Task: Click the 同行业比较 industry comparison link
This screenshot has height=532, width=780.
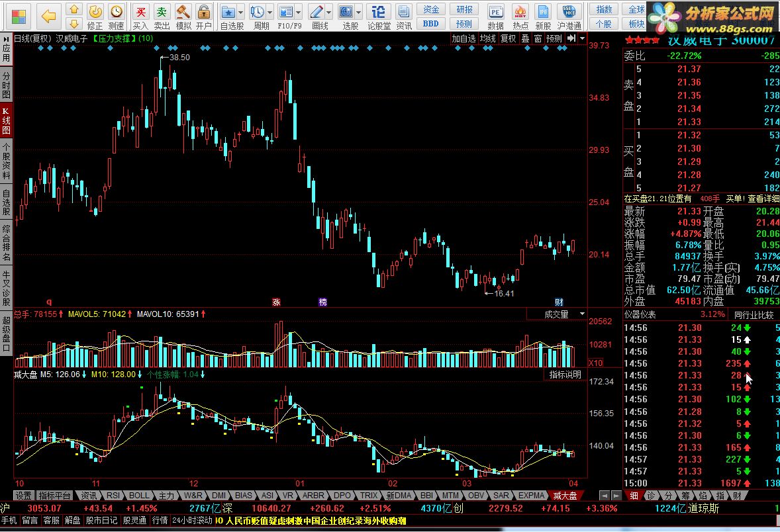Action: tap(754, 315)
